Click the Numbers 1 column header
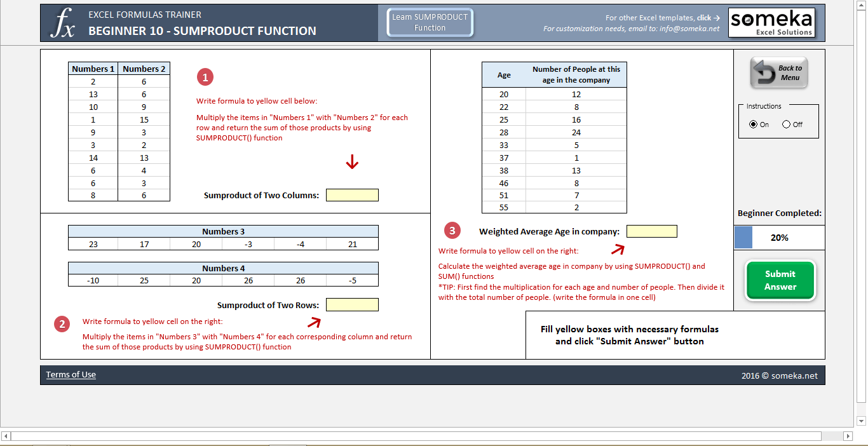 pos(93,69)
